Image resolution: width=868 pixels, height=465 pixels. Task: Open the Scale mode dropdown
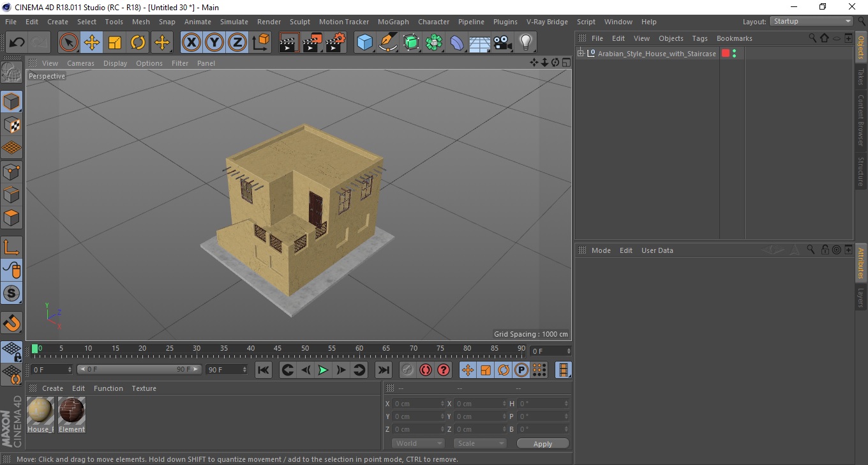480,443
